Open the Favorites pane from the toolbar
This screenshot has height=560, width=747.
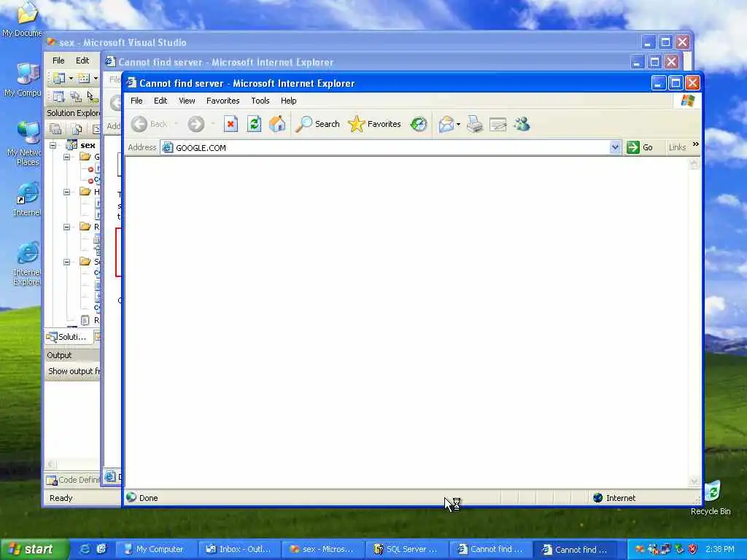click(x=374, y=124)
